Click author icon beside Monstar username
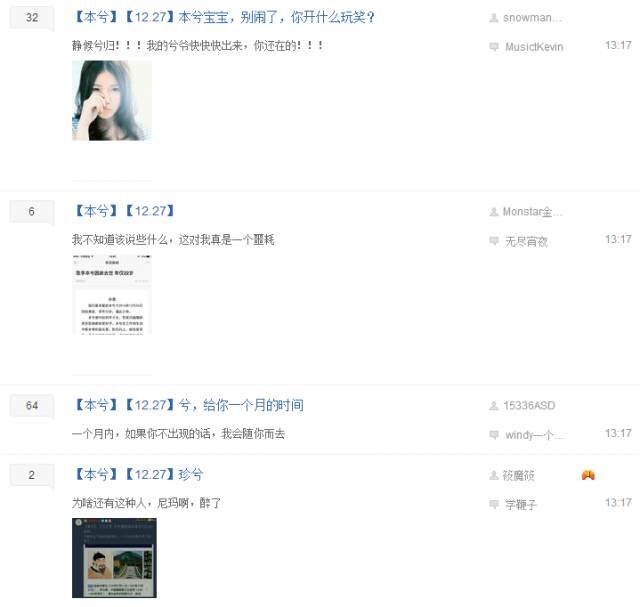The width and height of the screenshot is (640, 607). (x=494, y=212)
